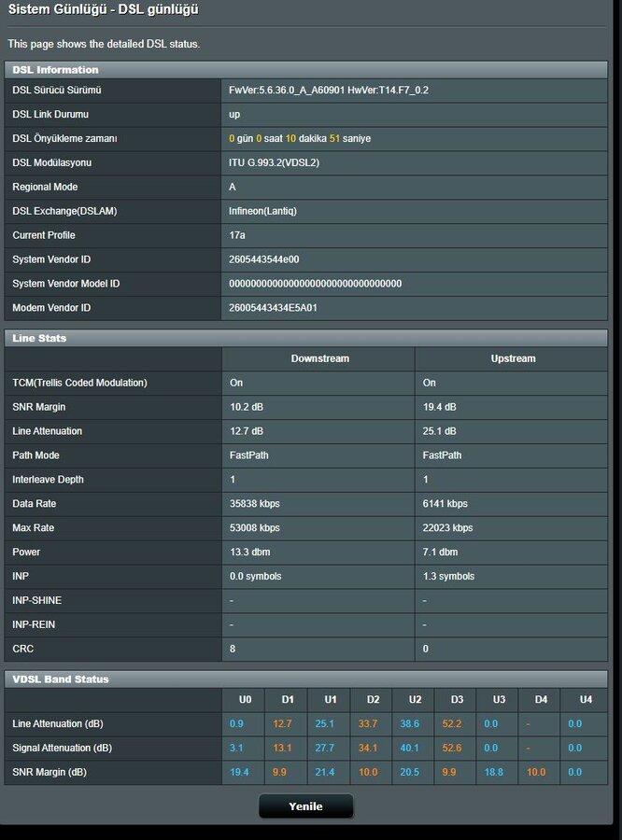Click the D4 band column header

542,700
